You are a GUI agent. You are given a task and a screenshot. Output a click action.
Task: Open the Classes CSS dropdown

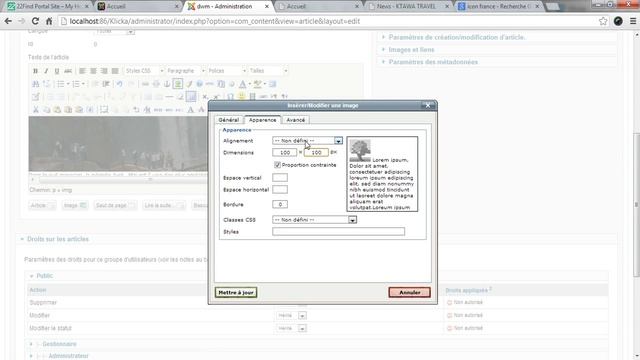[x=314, y=220]
